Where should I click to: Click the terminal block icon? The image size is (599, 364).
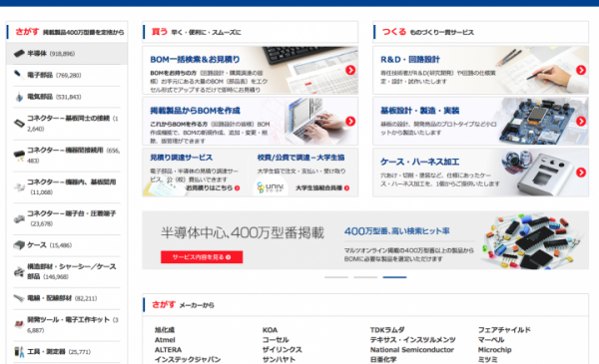[x=19, y=219]
